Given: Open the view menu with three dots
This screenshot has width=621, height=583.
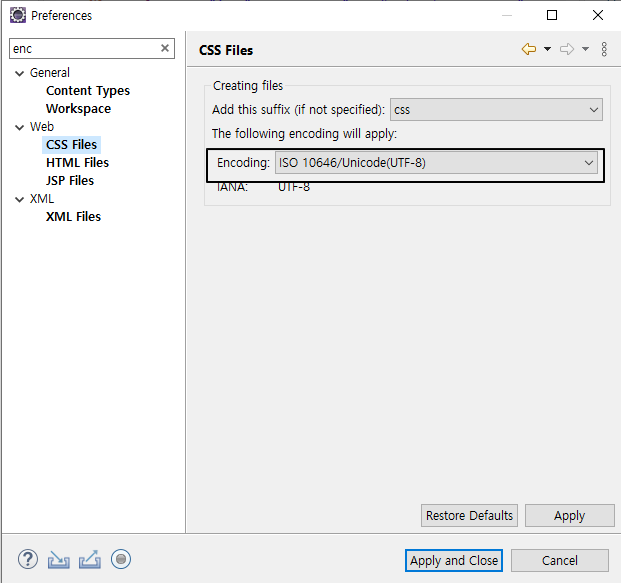Looking at the screenshot, I should coord(604,50).
